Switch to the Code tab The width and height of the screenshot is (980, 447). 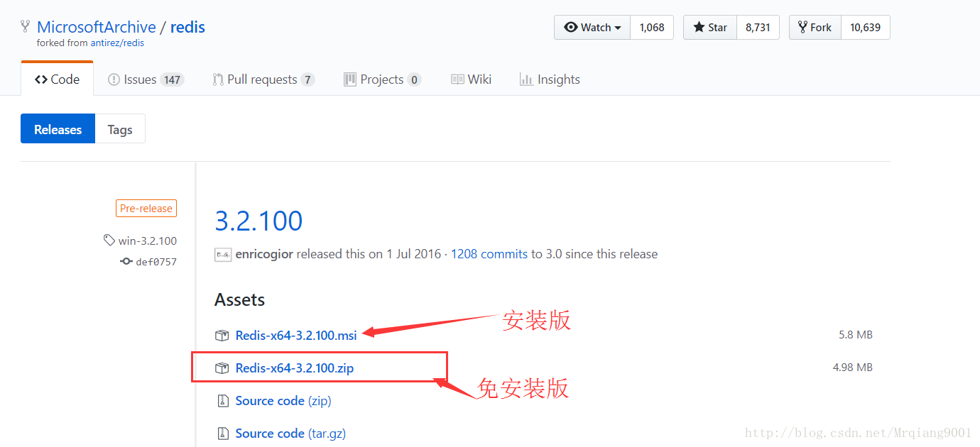pyautogui.click(x=57, y=79)
